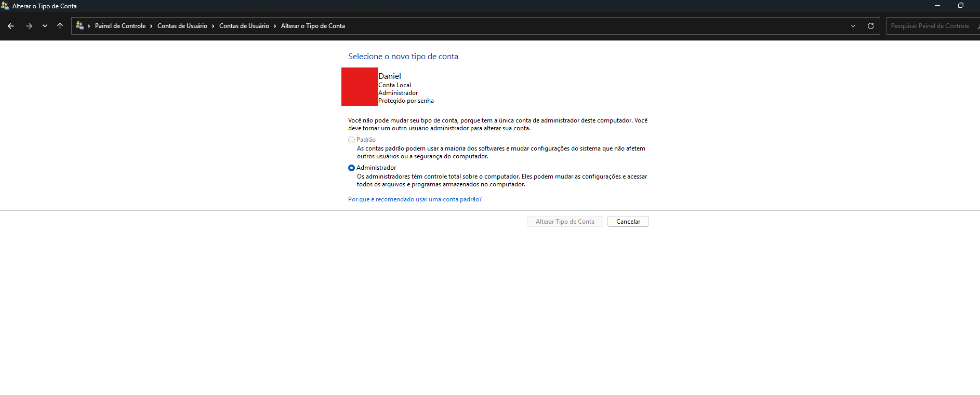Select the Administrador radio button

click(x=351, y=168)
